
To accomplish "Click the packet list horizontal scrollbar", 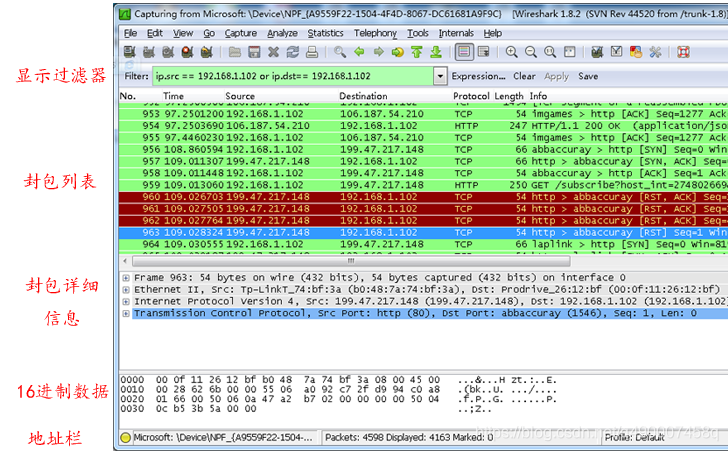I will coord(351,261).
